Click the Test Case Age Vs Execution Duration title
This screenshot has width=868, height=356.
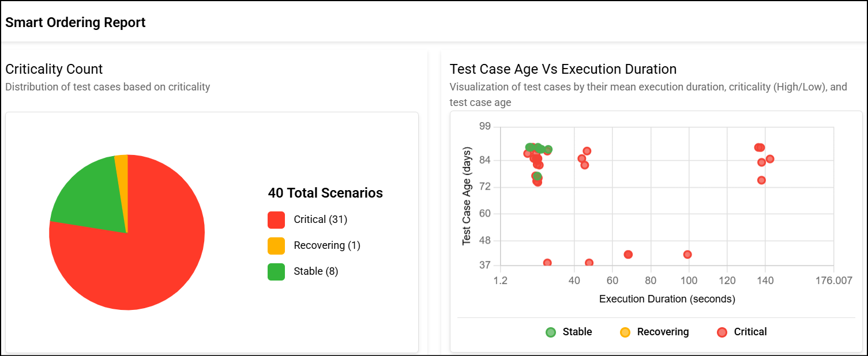[x=563, y=69]
